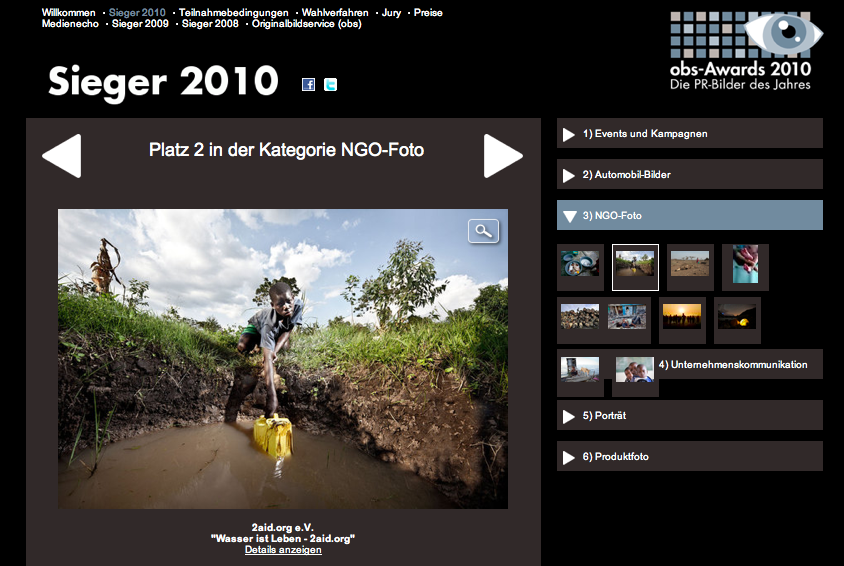Select the highlighted water-hole thumbnail
Screen dimensions: 844x566
pos(635,264)
